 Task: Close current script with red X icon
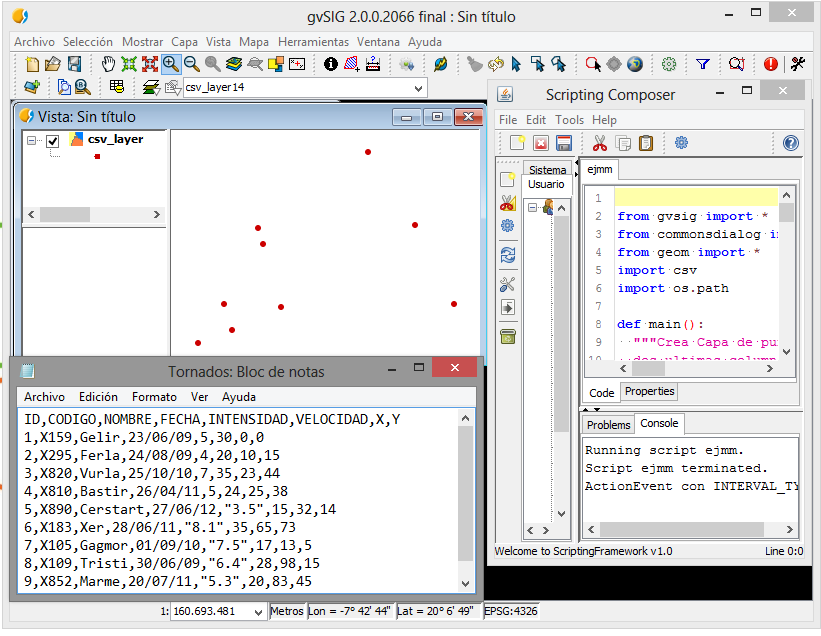541,142
